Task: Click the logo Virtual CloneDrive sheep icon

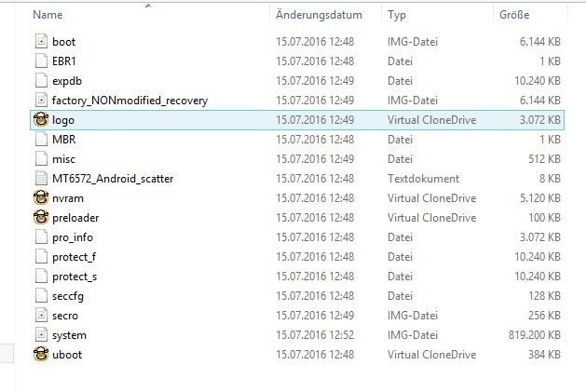Action: click(41, 119)
